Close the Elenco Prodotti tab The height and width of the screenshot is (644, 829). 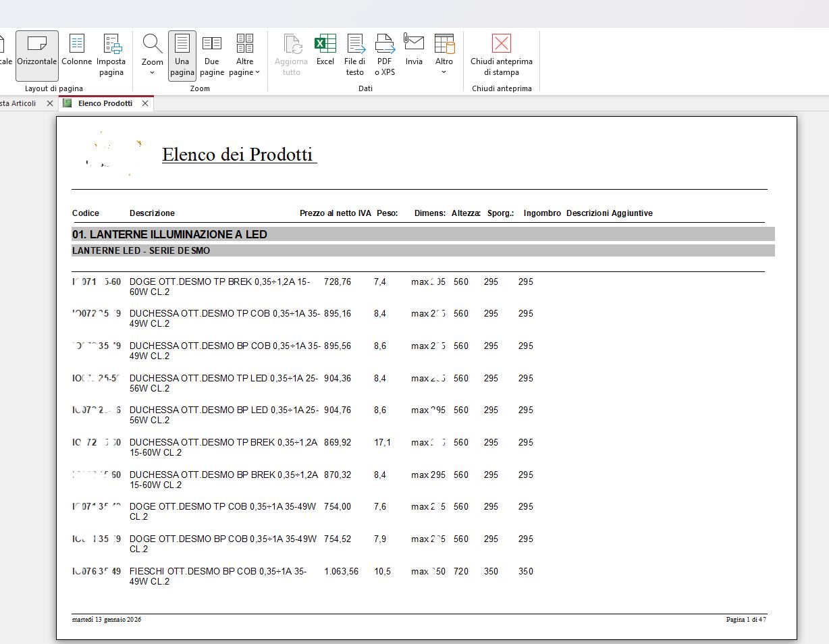[x=145, y=103]
